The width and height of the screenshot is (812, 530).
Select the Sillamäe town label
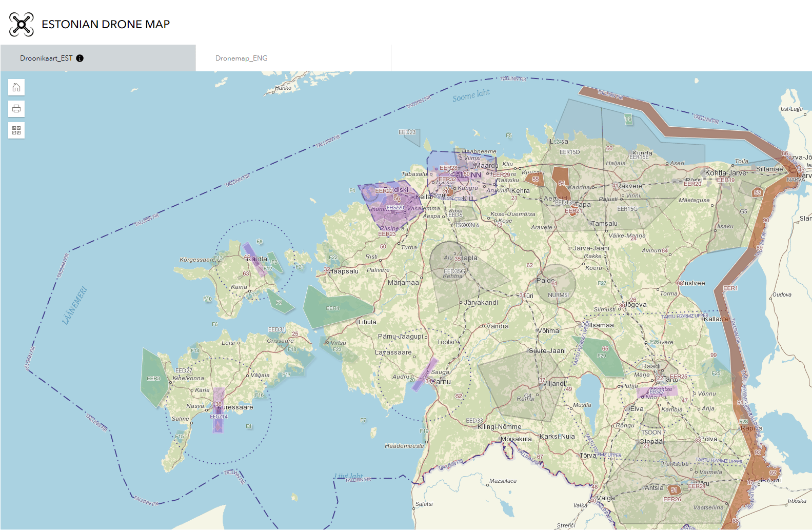click(x=769, y=169)
